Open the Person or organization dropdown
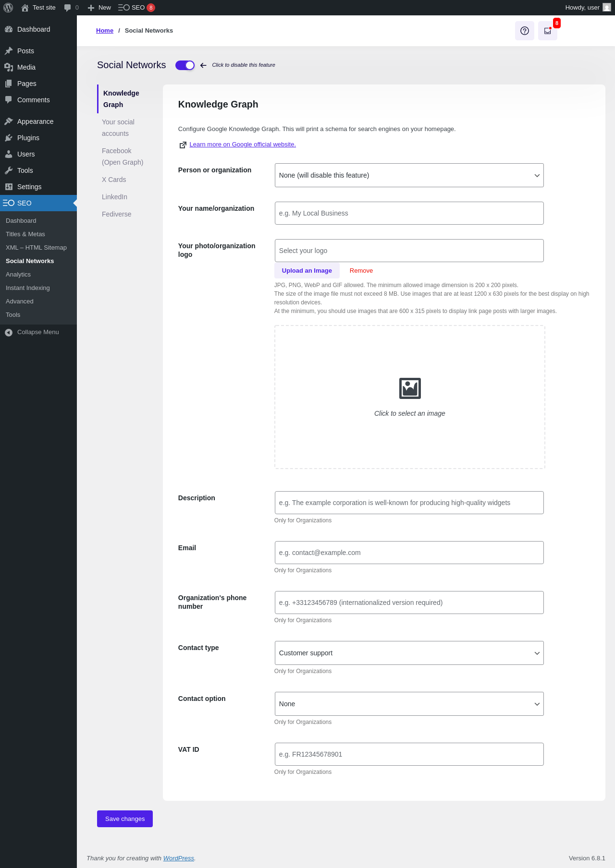 409,175
